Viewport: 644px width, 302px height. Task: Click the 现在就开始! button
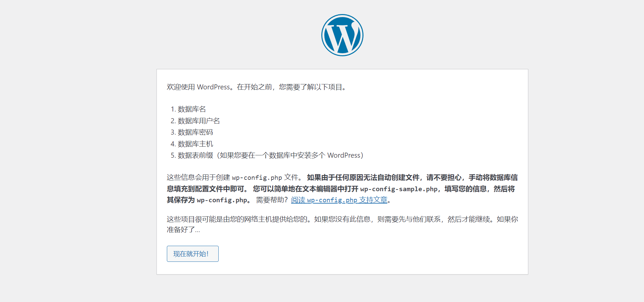click(x=193, y=254)
